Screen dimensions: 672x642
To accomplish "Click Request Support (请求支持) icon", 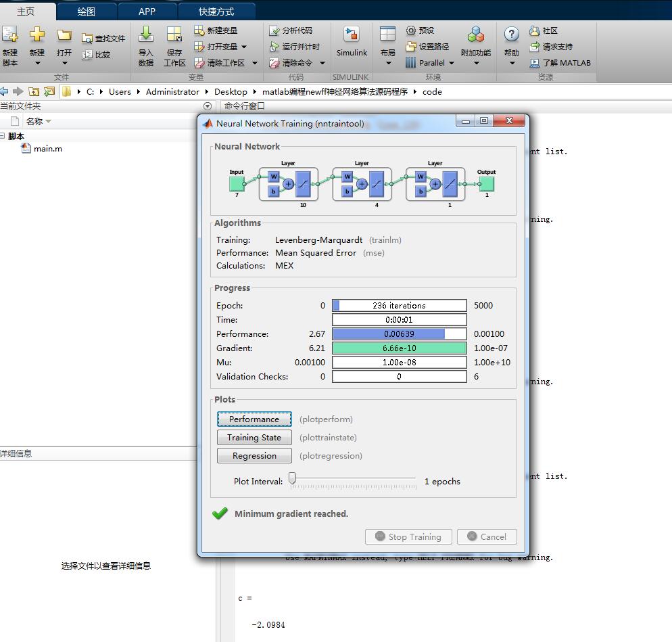I will [x=535, y=46].
